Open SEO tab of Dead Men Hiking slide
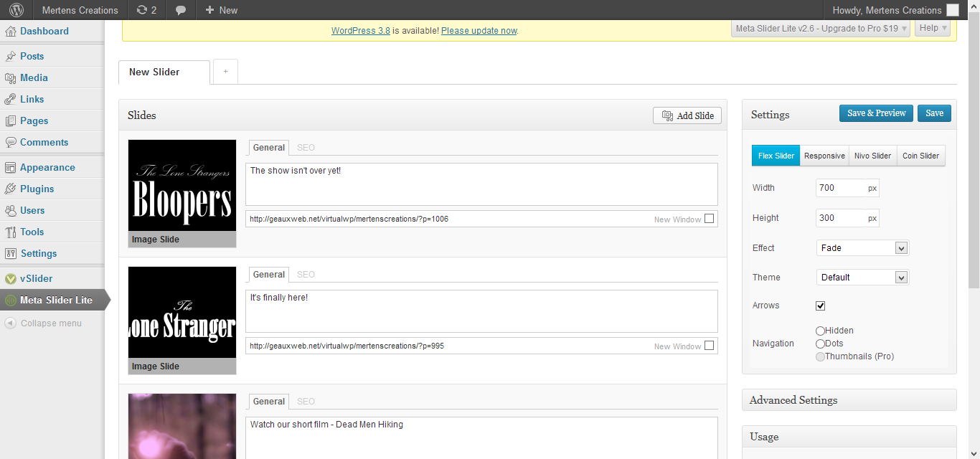Viewport: 980px width, 459px height. [306, 402]
